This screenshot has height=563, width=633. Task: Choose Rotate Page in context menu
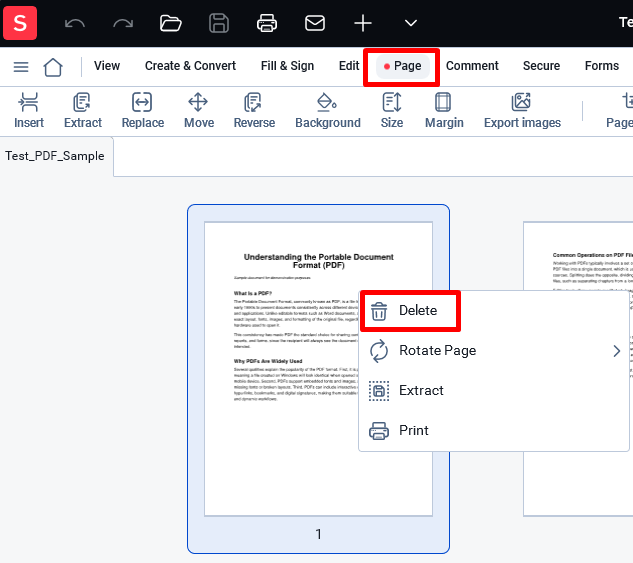click(x=493, y=350)
